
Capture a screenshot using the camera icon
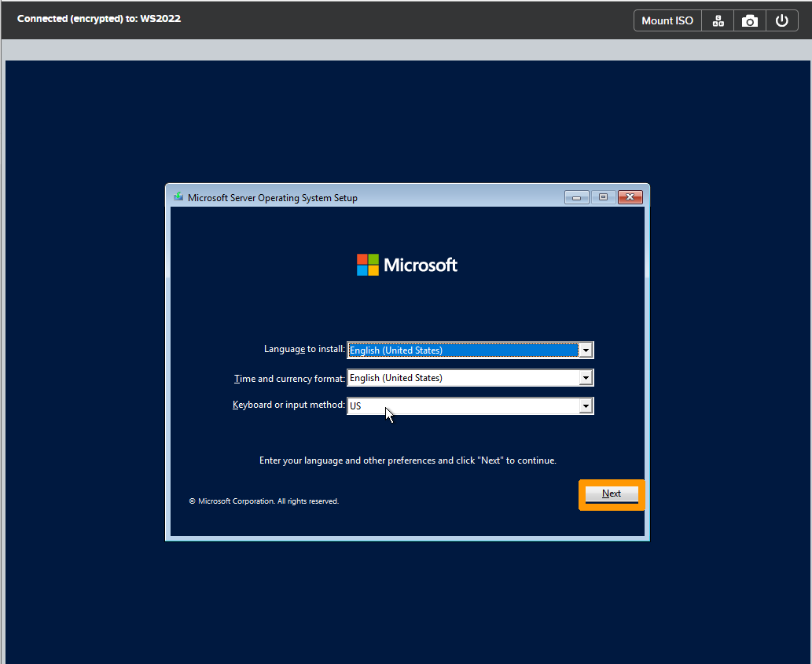pyautogui.click(x=749, y=20)
